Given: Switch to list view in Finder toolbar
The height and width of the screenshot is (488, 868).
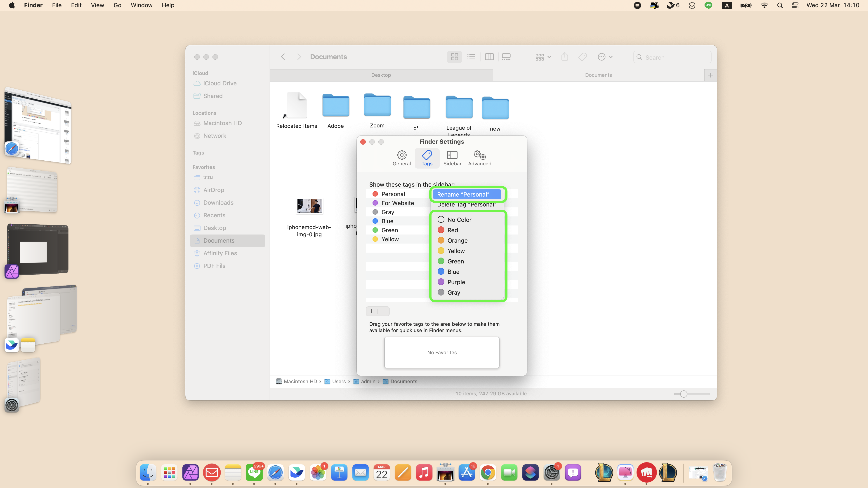Looking at the screenshot, I should pos(471,57).
